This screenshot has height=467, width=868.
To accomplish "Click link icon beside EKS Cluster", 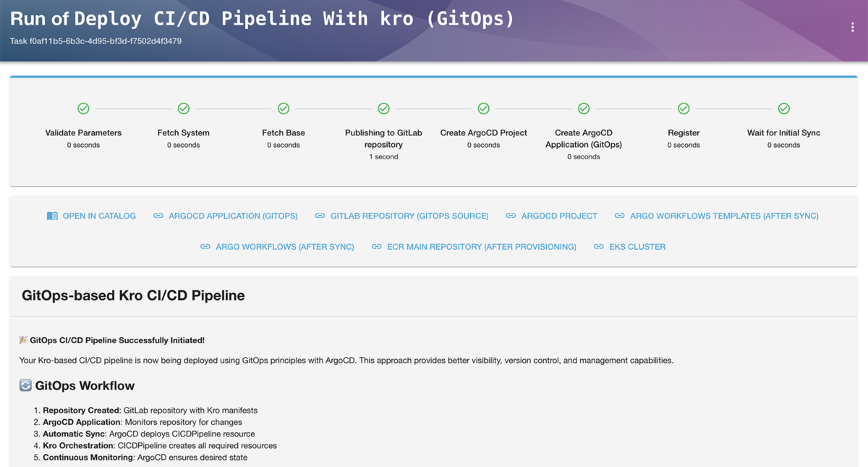I will coord(598,247).
